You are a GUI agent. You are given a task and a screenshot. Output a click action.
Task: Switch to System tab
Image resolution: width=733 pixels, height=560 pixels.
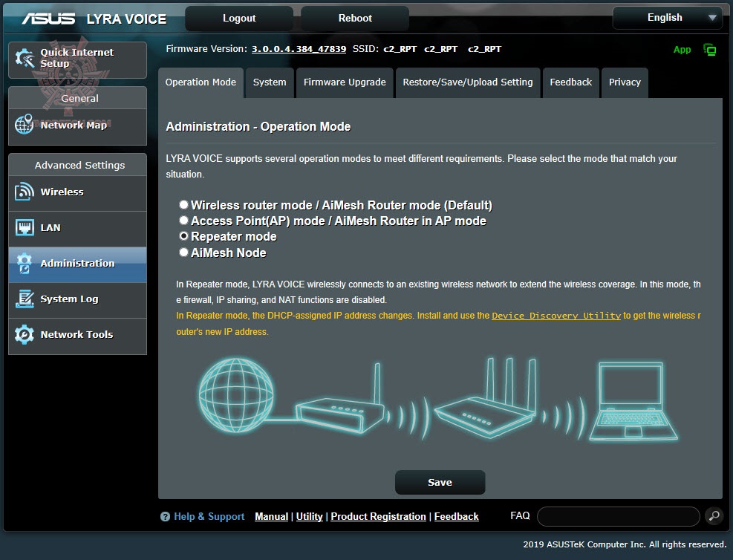270,82
